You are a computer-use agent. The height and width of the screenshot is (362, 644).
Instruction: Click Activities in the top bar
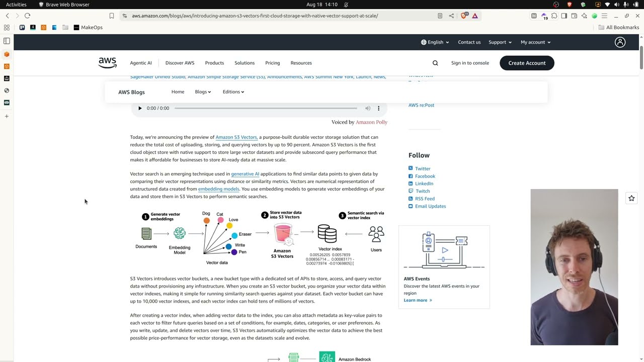point(16,5)
